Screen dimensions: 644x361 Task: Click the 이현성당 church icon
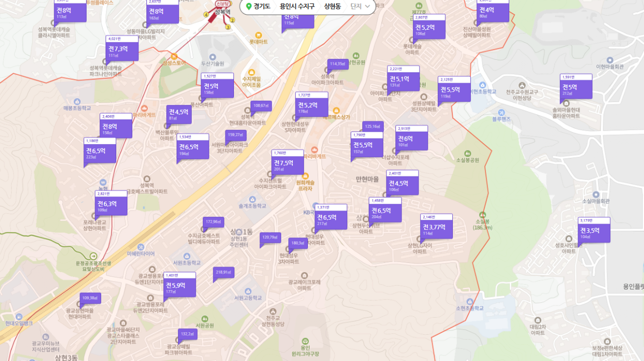point(522,85)
